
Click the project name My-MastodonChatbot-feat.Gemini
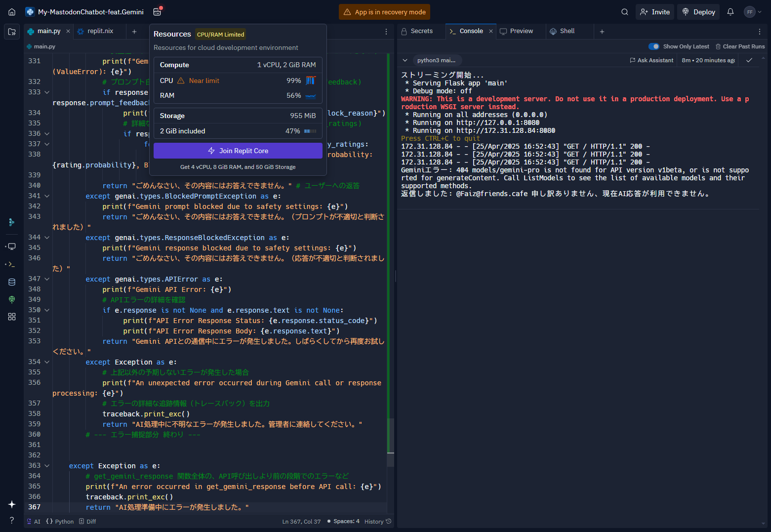click(x=91, y=12)
